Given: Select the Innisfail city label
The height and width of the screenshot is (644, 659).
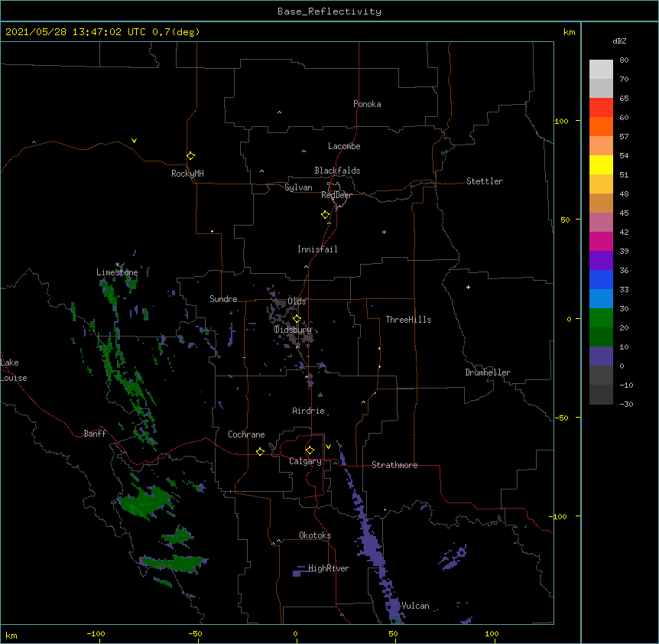Looking at the screenshot, I should pyautogui.click(x=317, y=249).
